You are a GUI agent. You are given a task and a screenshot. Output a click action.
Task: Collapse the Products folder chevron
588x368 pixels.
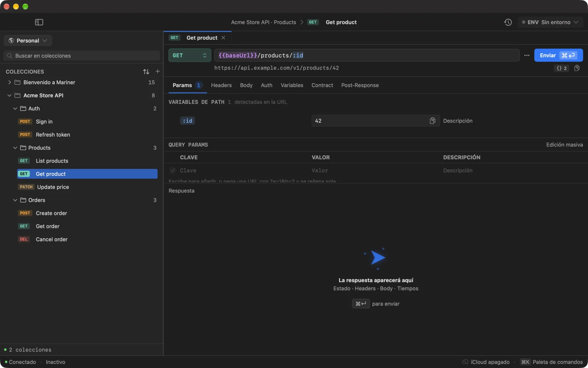pyautogui.click(x=15, y=148)
